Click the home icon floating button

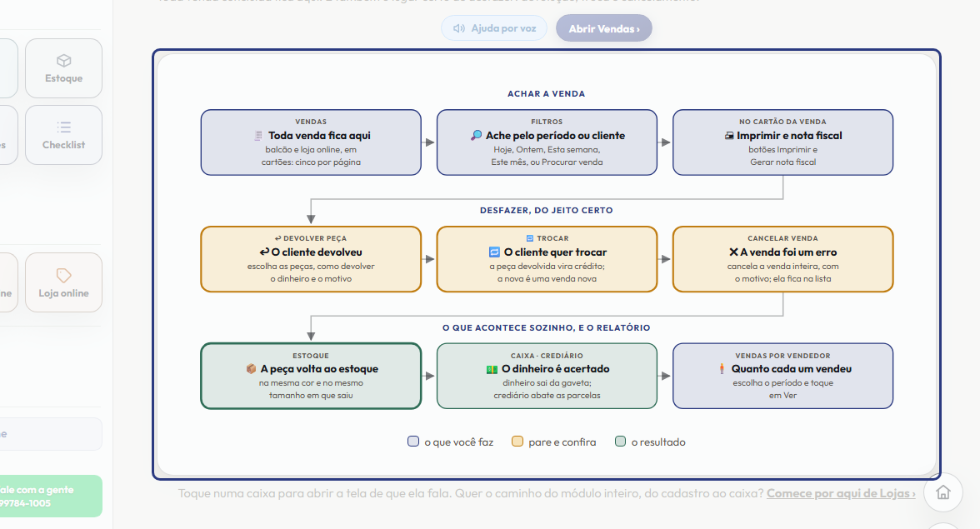click(x=943, y=492)
